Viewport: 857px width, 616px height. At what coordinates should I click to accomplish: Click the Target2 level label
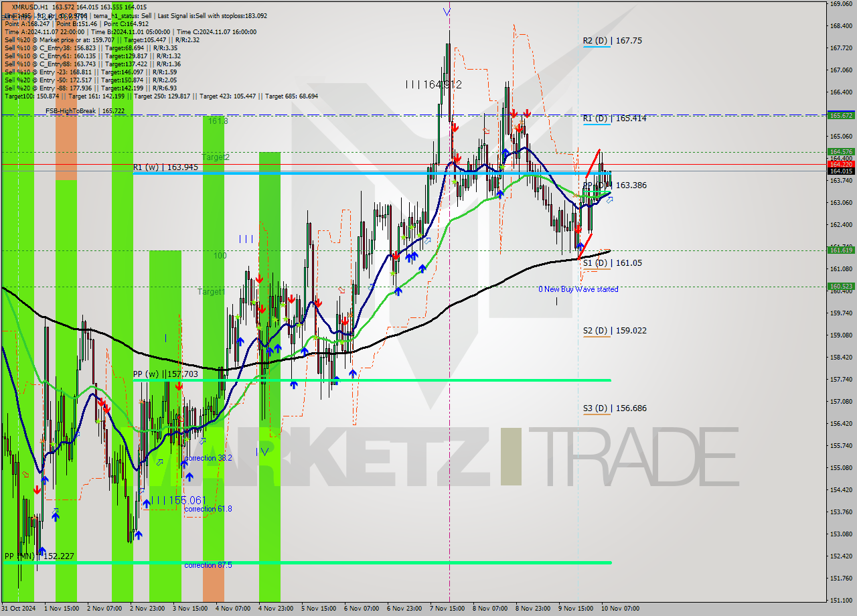[x=216, y=157]
